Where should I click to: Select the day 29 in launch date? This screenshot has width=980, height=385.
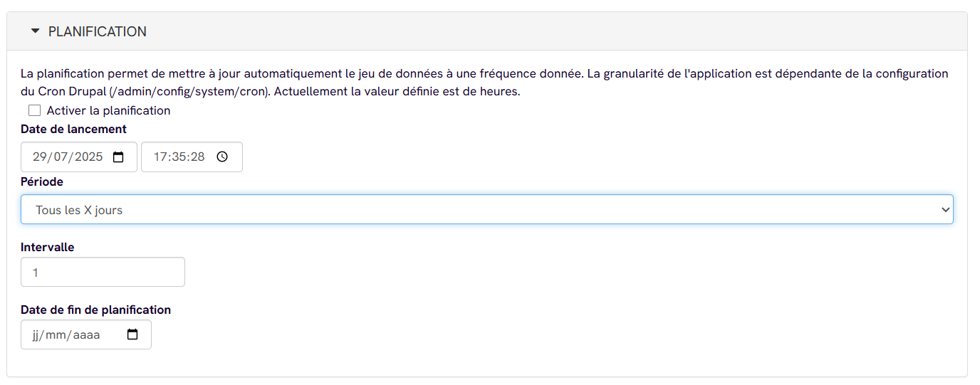click(40, 157)
